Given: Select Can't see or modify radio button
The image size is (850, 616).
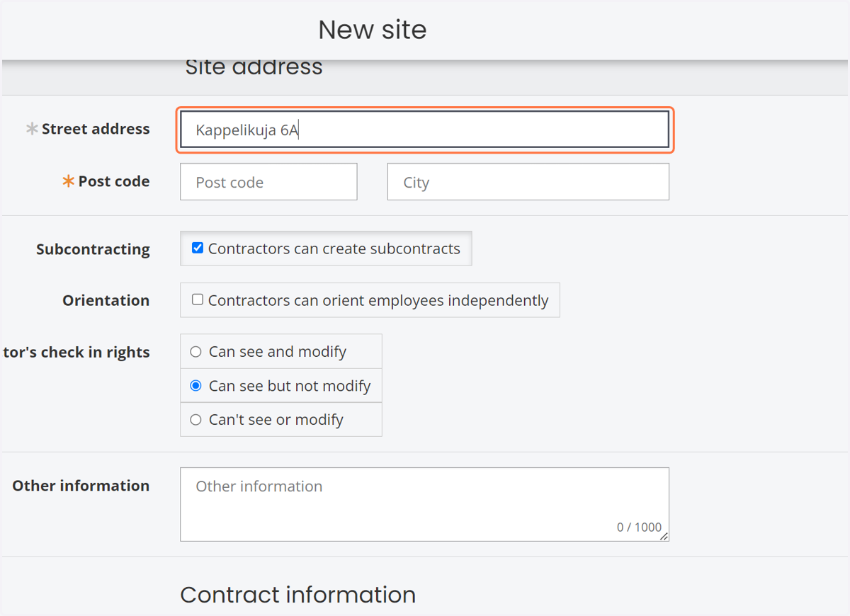Looking at the screenshot, I should tap(196, 420).
